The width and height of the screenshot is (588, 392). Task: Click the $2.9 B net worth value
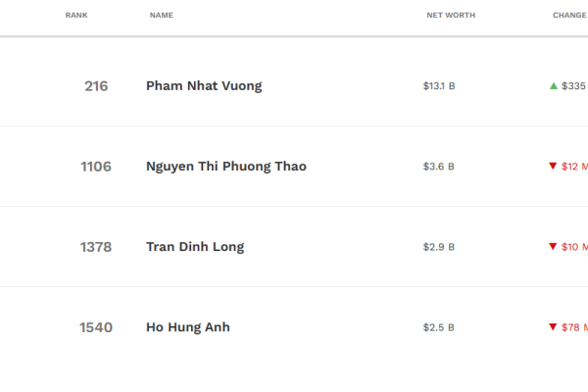click(x=439, y=247)
